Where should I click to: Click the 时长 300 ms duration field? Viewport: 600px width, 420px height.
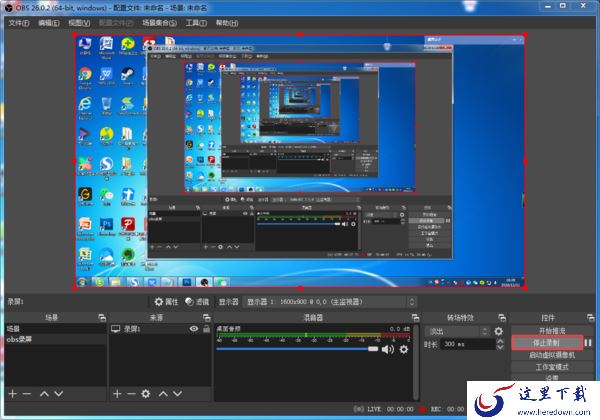pyautogui.click(x=469, y=344)
